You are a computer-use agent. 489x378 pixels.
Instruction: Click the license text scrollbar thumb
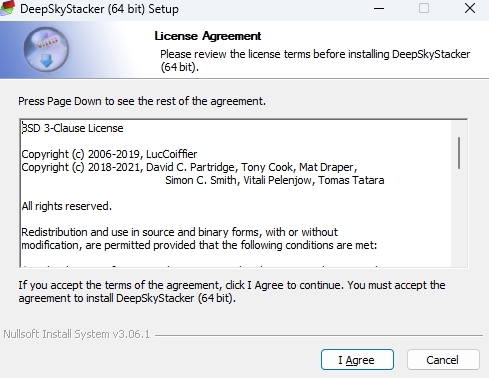pos(459,153)
